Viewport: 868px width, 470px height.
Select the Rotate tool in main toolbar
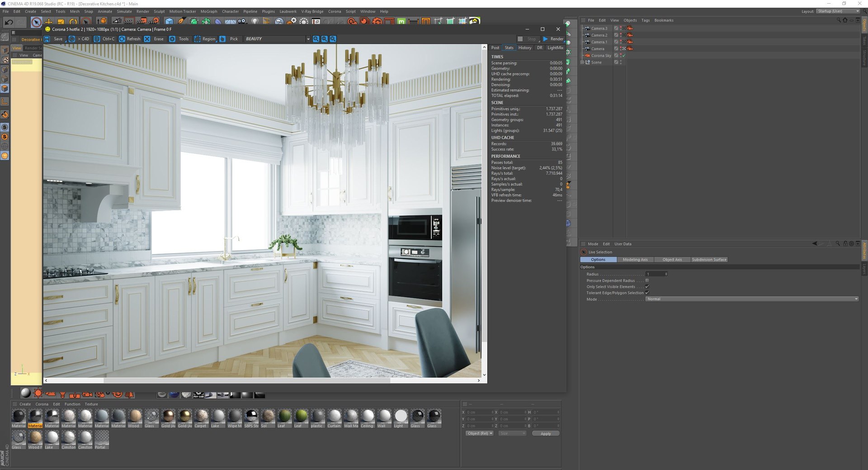[x=73, y=22]
